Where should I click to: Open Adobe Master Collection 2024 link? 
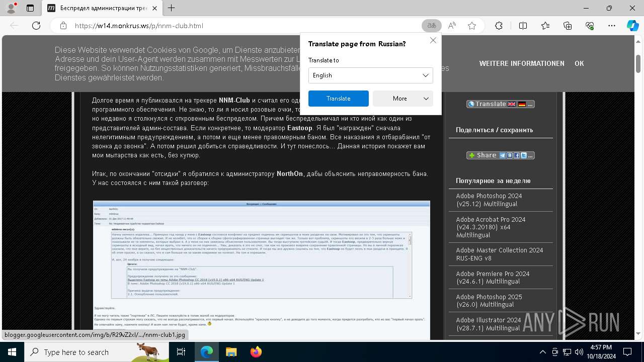(x=500, y=254)
